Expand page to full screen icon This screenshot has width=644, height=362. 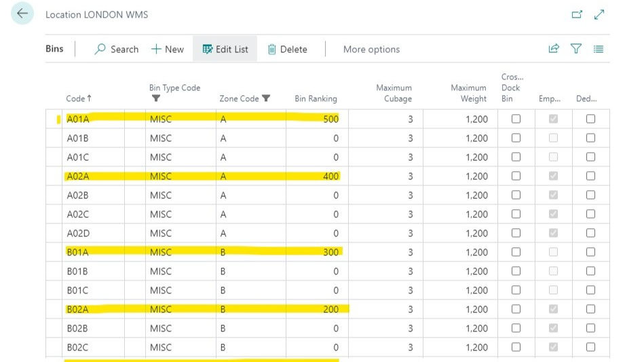pos(599,14)
